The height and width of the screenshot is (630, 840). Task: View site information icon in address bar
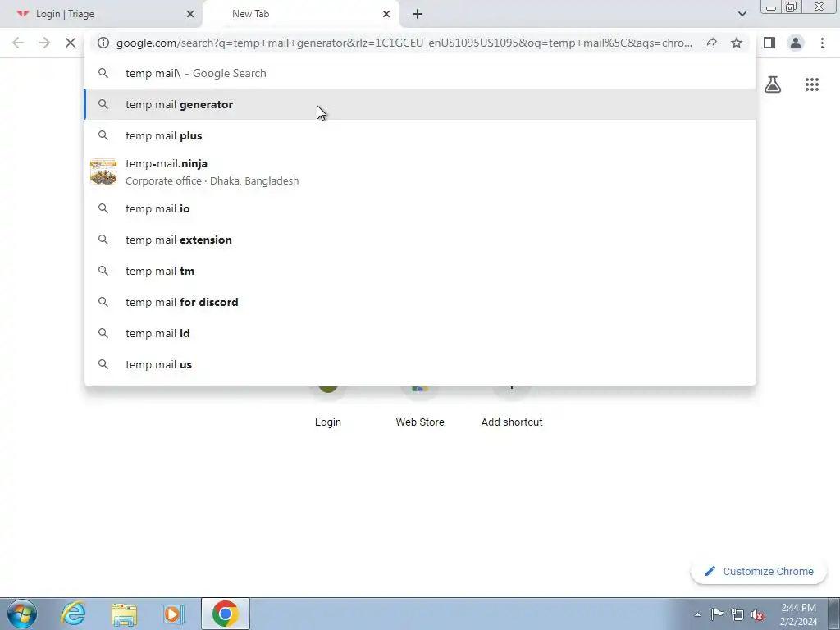click(103, 43)
